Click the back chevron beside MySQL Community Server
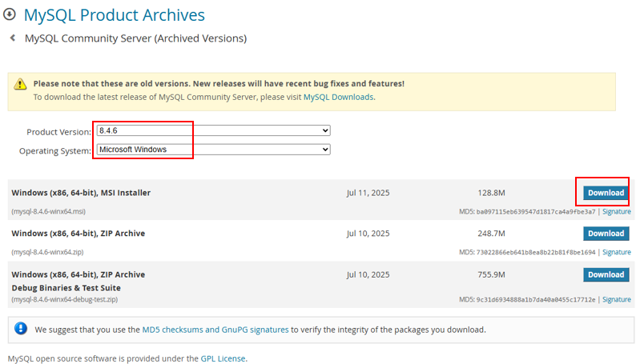640x364 pixels. (x=12, y=38)
